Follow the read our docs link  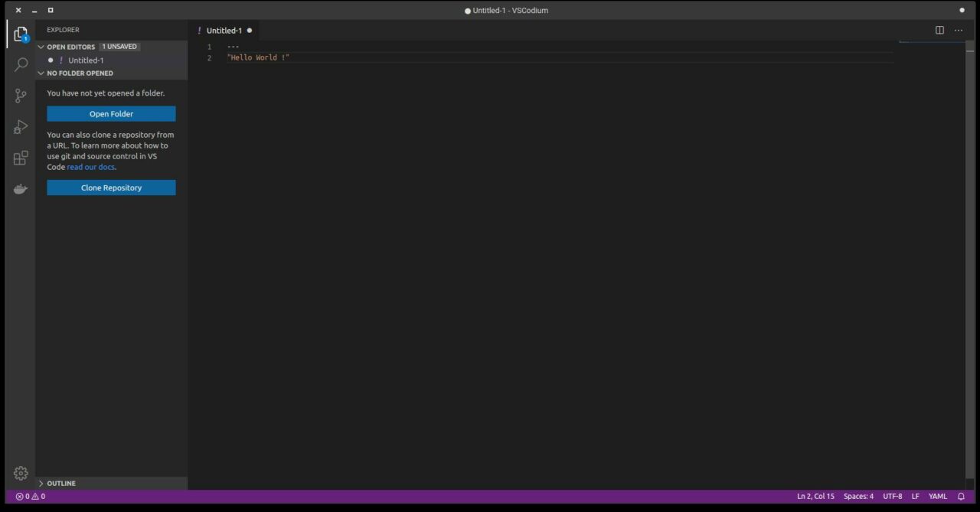tap(90, 167)
